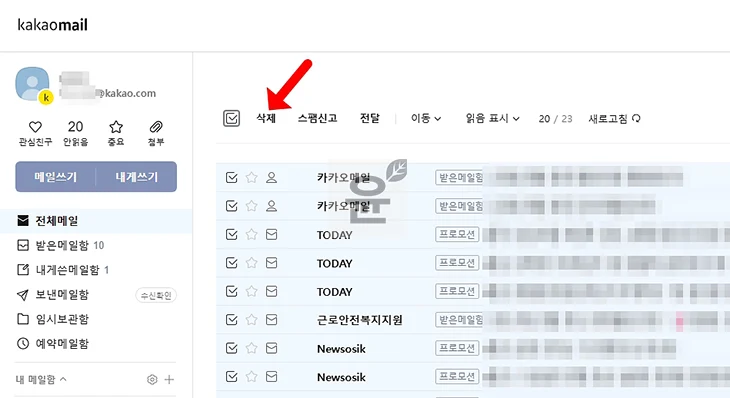
Task: Uncheck first Newsosik row checkbox
Action: (231, 348)
